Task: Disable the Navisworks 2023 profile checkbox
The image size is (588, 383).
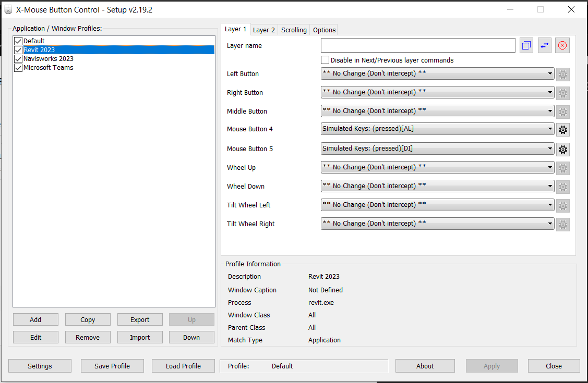Action: pyautogui.click(x=18, y=58)
